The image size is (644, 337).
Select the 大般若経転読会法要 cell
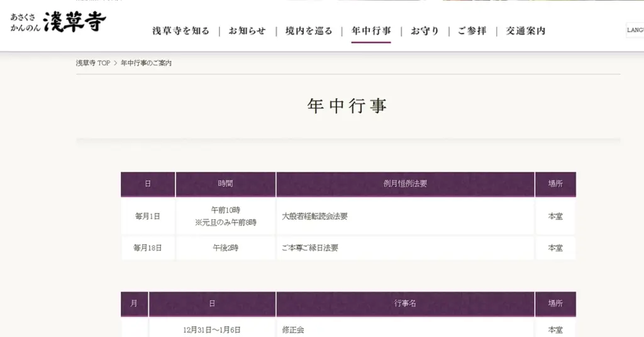click(x=406, y=216)
